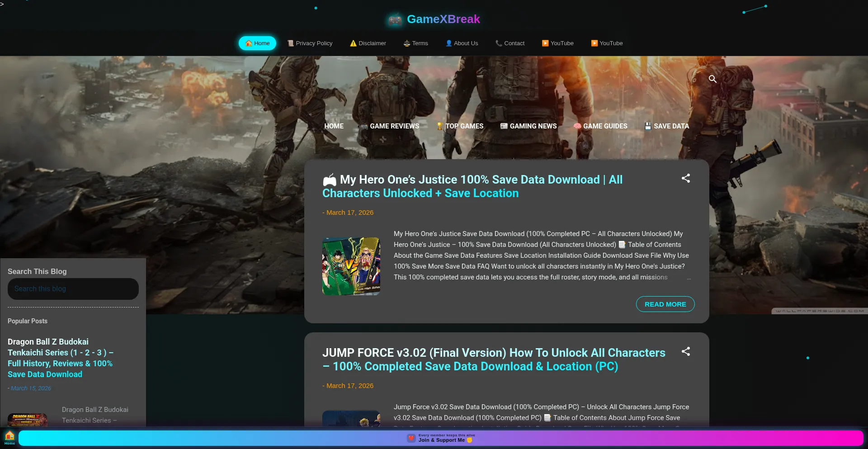This screenshot has width=868, height=449.
Task: Click Dragon Ball Z snippet text in Popular Posts
Action: click(x=95, y=415)
